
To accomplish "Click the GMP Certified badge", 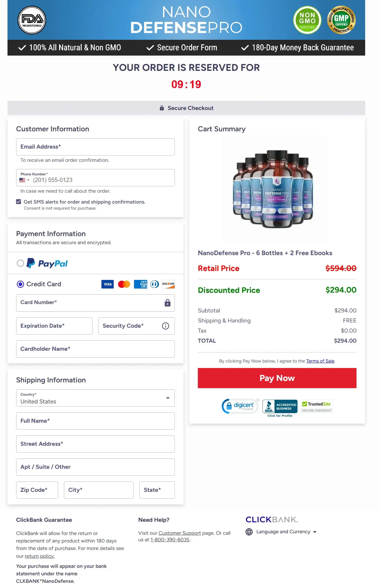I will pyautogui.click(x=342, y=20).
